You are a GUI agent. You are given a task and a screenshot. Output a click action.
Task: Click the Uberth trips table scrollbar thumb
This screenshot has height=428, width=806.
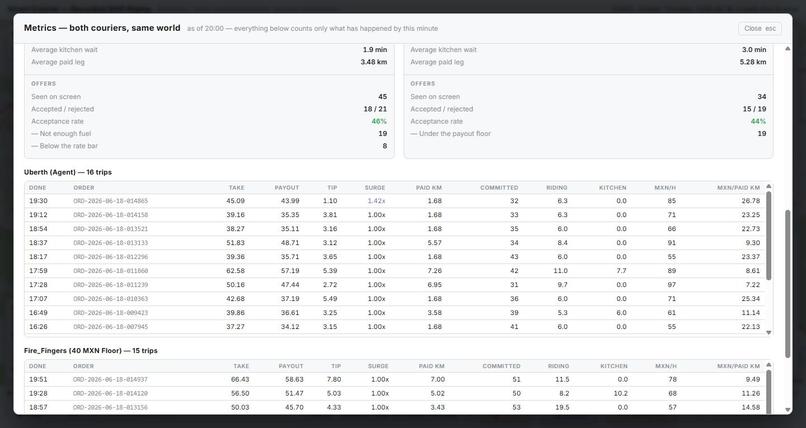pyautogui.click(x=769, y=236)
